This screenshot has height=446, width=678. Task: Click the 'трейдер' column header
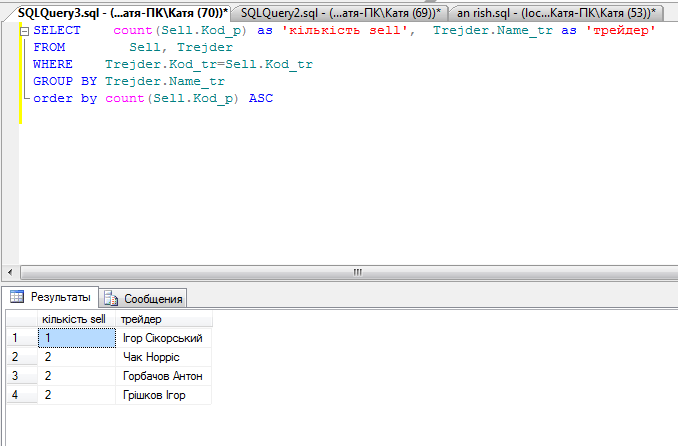click(x=164, y=319)
